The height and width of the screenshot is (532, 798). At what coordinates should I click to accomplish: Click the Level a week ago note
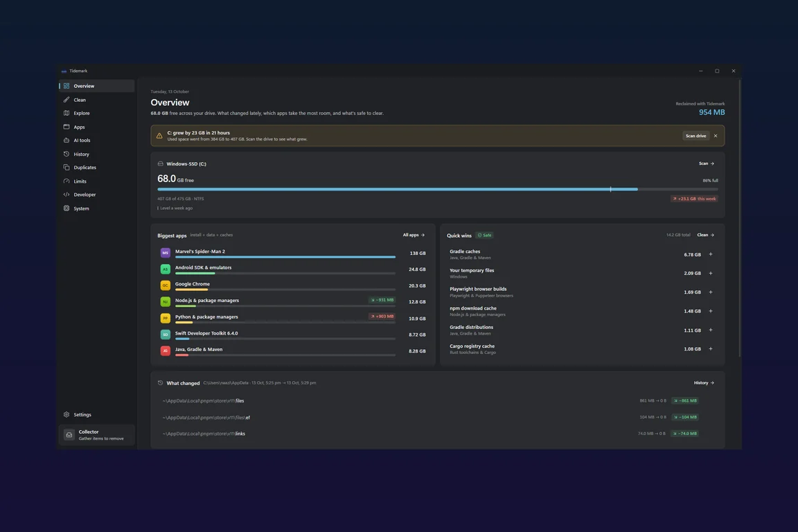pos(176,209)
